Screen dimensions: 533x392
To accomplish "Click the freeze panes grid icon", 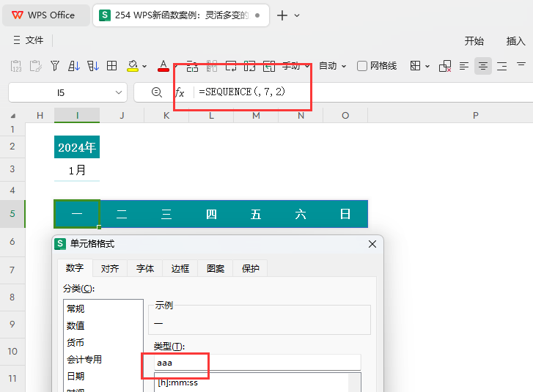I will click(x=415, y=66).
